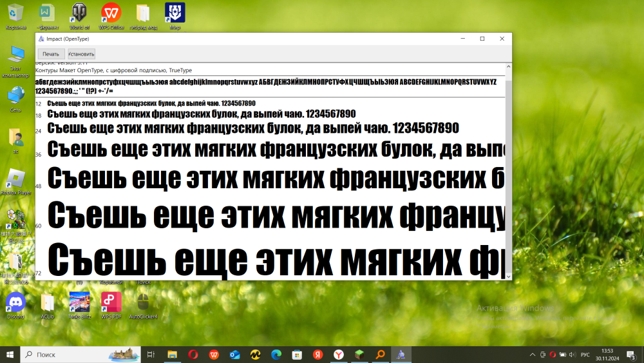
Task: Click the 'Контуры Макет OpenType' description line
Action: pos(113,70)
